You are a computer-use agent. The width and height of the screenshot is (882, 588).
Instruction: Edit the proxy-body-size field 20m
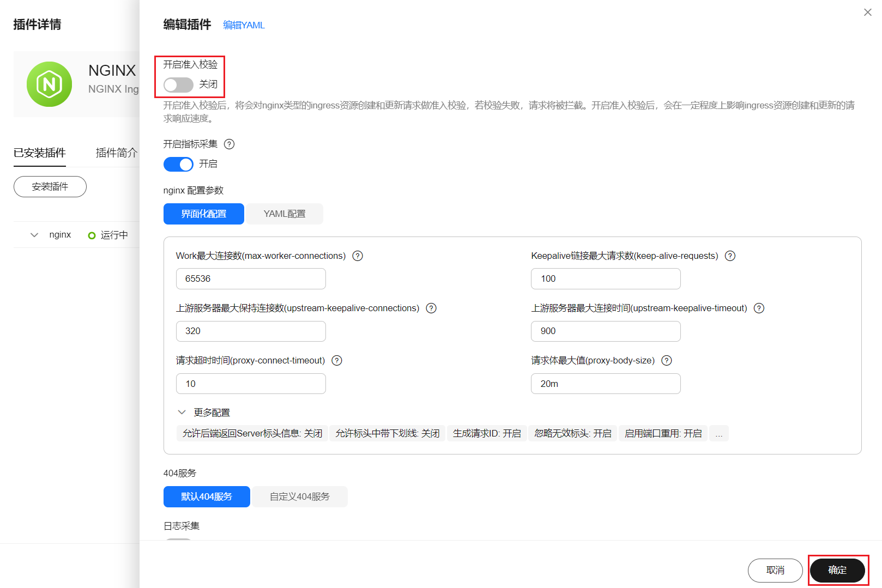(606, 384)
